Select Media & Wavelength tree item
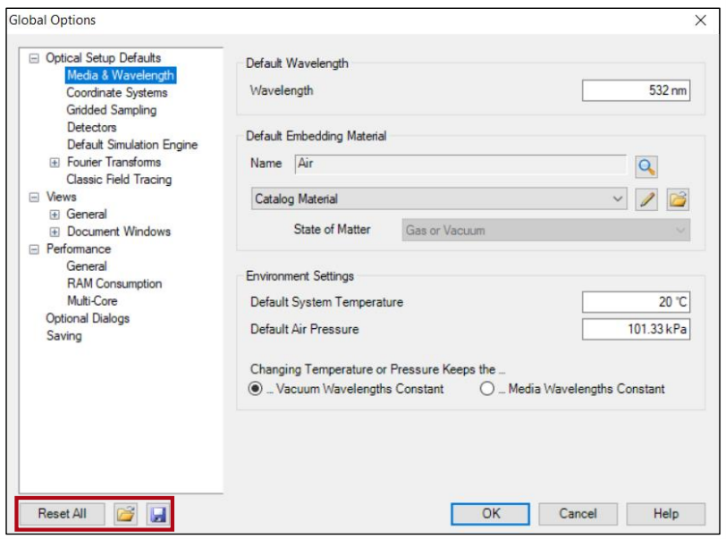The width and height of the screenshot is (726, 539). (120, 75)
